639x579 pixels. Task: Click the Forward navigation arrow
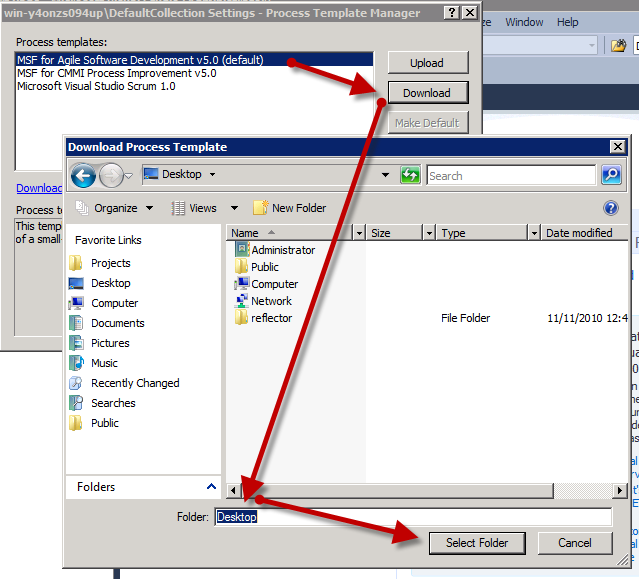[x=111, y=176]
